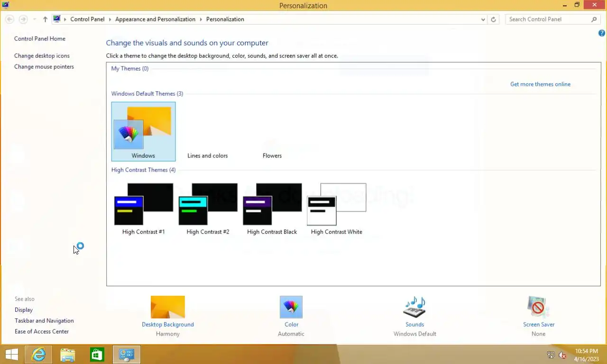
Task: Go back with the Back arrow
Action: click(9, 19)
